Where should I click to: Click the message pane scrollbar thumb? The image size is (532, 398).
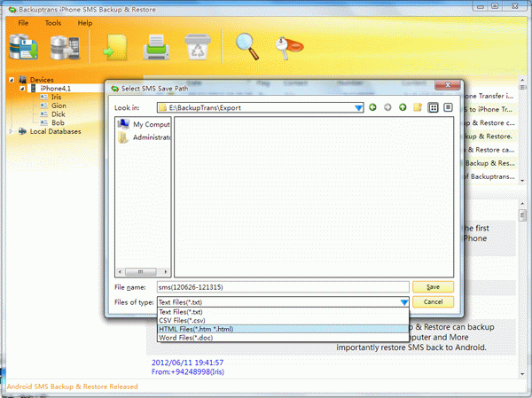(x=522, y=215)
